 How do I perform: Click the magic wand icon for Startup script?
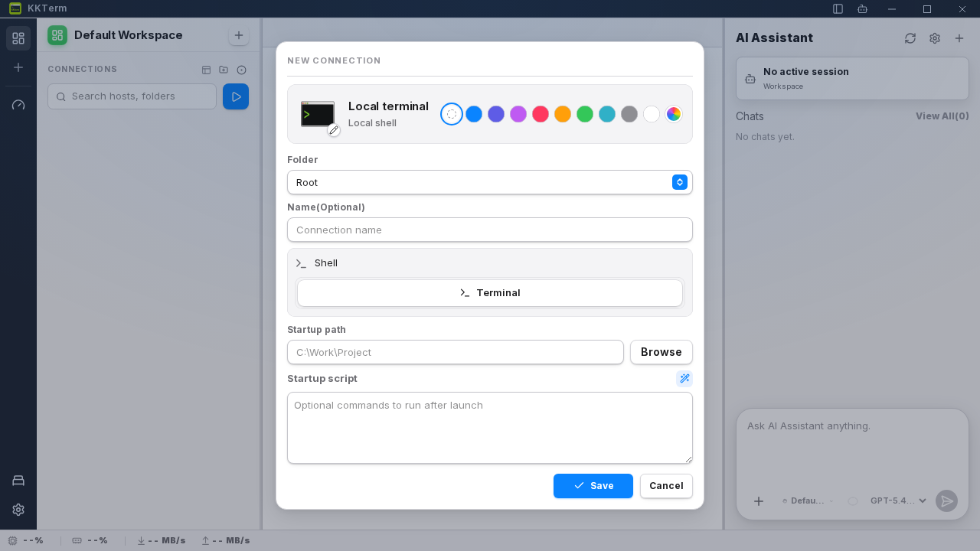coord(684,379)
